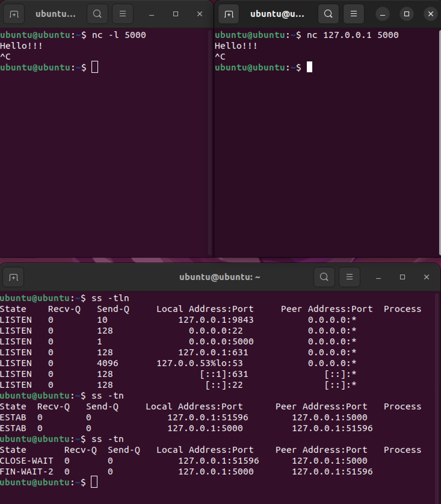Viewport: 441px width, 504px height.
Task: Click search icon in the nc 127.0.0.1 client terminal
Action: 328,14
